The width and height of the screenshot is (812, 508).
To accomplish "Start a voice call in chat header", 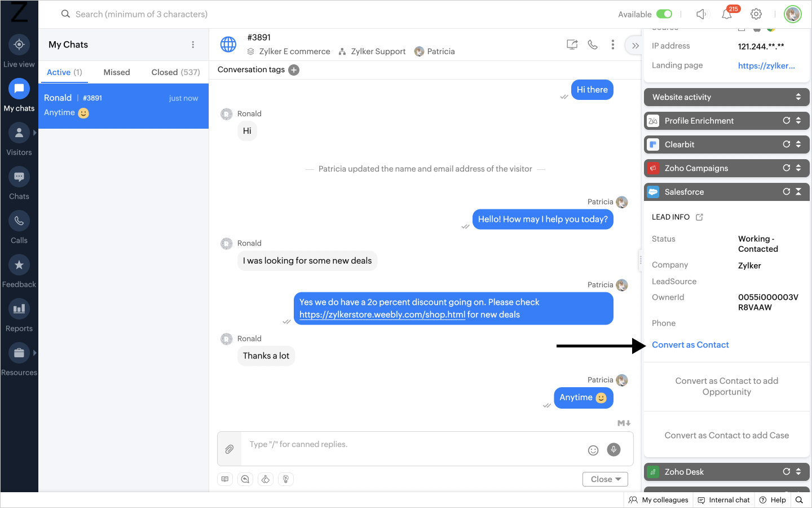I will click(593, 45).
